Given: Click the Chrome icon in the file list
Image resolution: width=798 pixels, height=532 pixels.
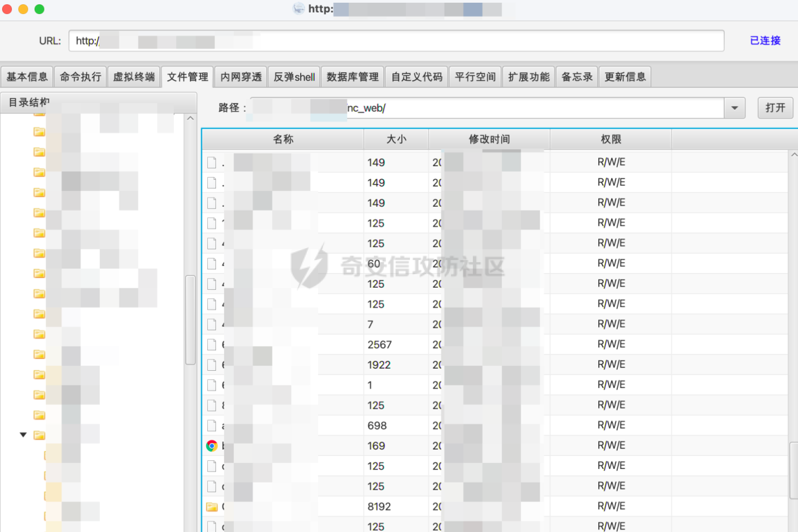Looking at the screenshot, I should coord(212,446).
